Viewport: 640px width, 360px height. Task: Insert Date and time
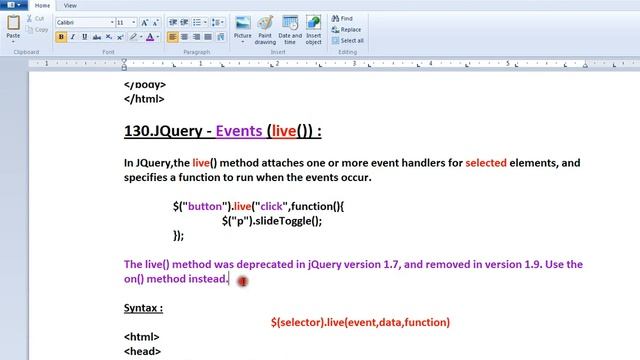pyautogui.click(x=290, y=30)
